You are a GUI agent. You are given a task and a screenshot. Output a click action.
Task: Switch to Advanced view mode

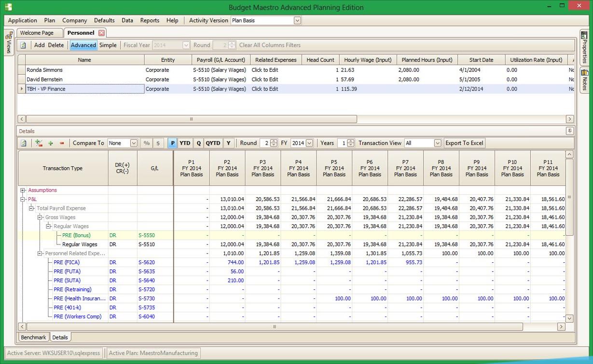(x=83, y=45)
